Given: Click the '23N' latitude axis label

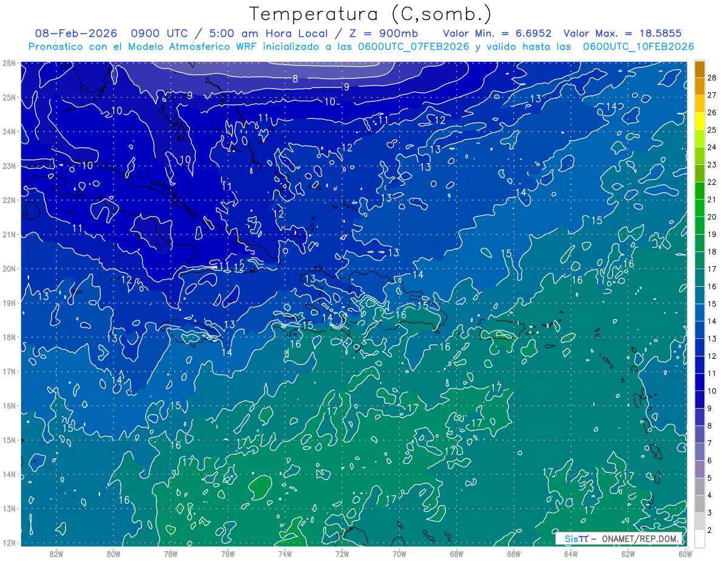Looking at the screenshot, I should (8, 166).
